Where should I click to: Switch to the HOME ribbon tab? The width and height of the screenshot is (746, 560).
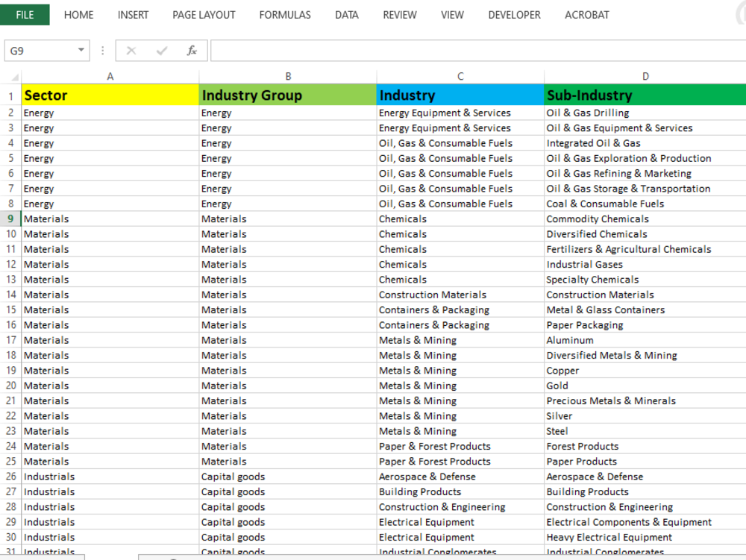point(78,15)
